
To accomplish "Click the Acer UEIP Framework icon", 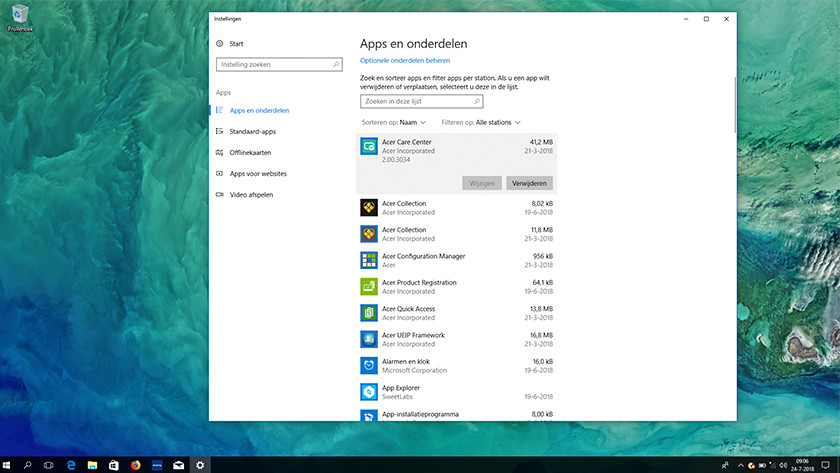I will pyautogui.click(x=368, y=339).
